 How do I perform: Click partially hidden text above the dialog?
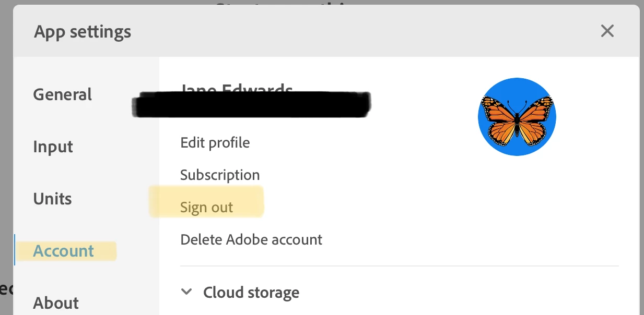pyautogui.click(x=289, y=4)
